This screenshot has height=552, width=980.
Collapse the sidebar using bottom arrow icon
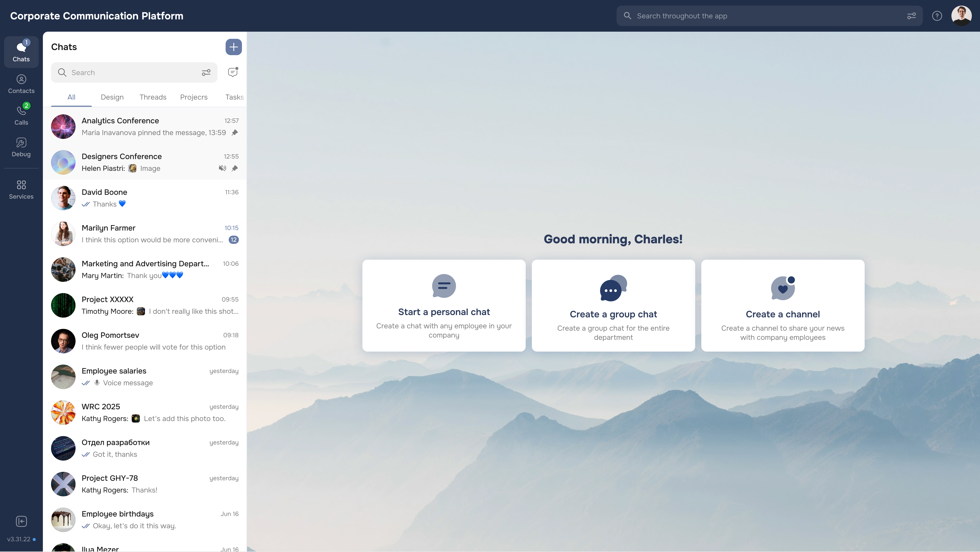click(x=21, y=521)
